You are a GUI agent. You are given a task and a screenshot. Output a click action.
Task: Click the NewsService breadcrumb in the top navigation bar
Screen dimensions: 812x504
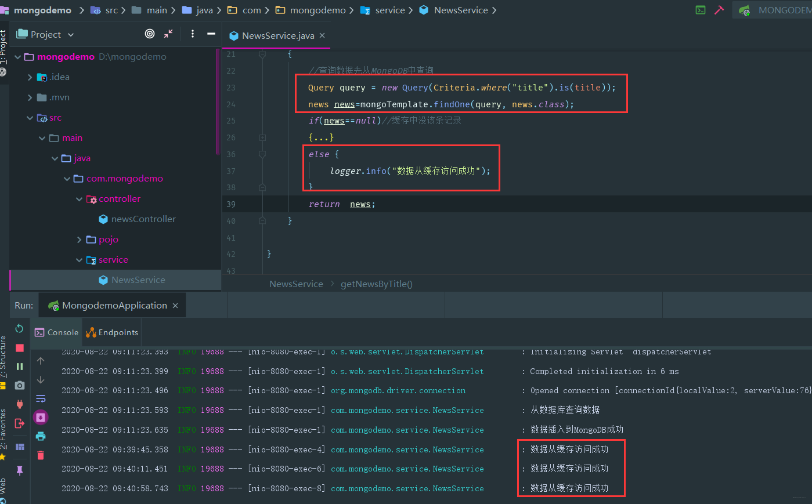tap(454, 10)
